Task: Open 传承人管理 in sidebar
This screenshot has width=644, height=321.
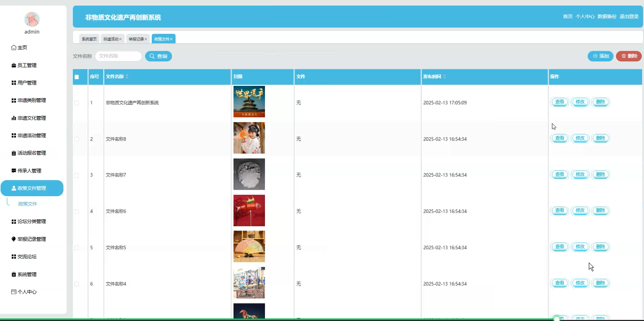Action: point(27,171)
